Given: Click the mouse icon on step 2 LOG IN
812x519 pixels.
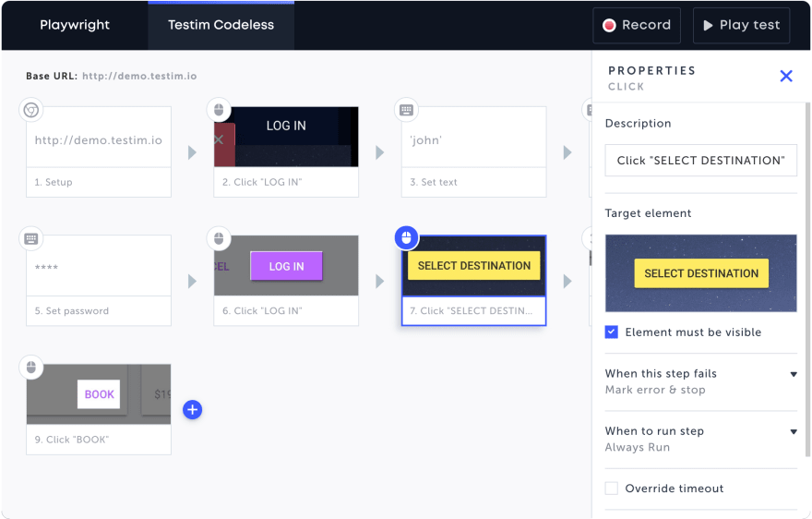Looking at the screenshot, I should [x=219, y=110].
